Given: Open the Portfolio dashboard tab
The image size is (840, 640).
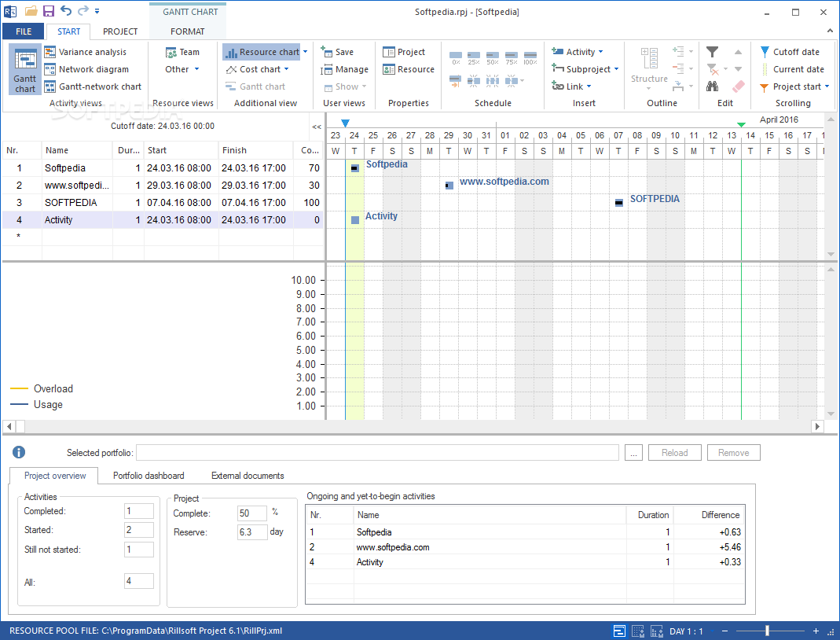Looking at the screenshot, I should pyautogui.click(x=149, y=476).
